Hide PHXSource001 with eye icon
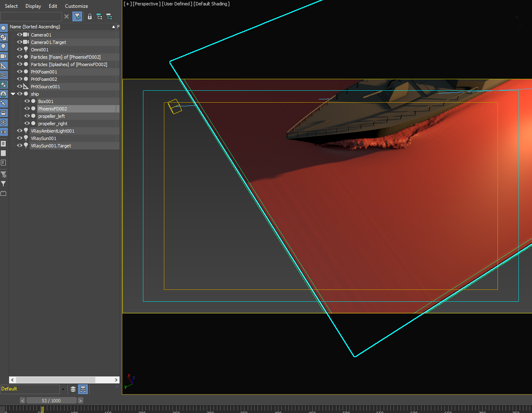 (19, 87)
